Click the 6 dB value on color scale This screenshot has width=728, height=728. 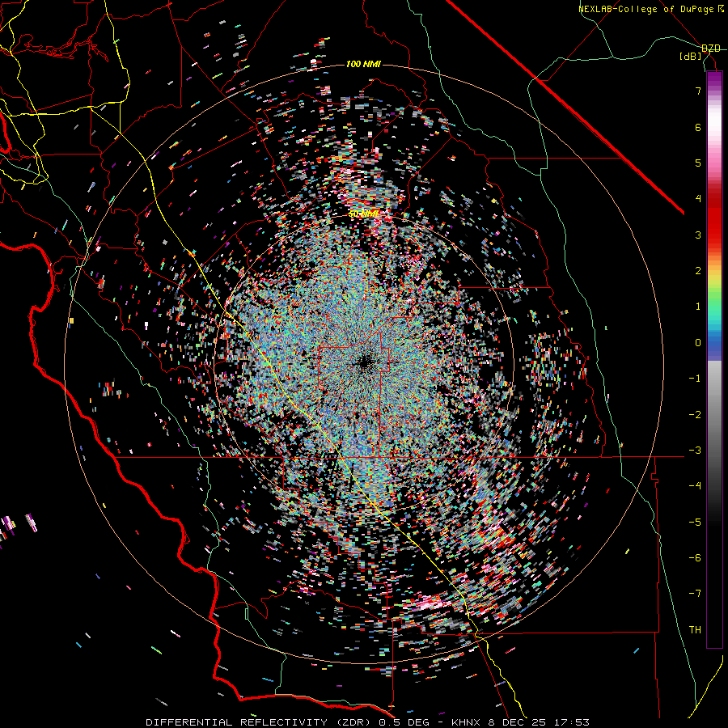coord(698,127)
